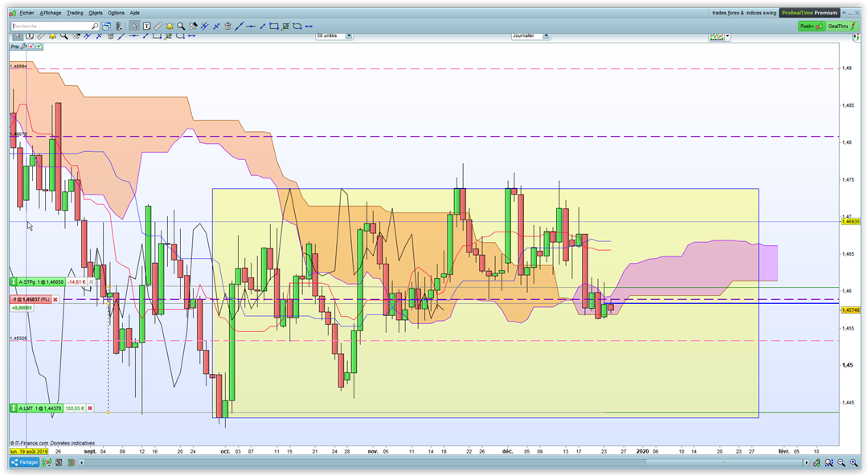This screenshot has height=476, width=868.
Task: Select the horizontal range arrow tool
Action: (309, 26)
